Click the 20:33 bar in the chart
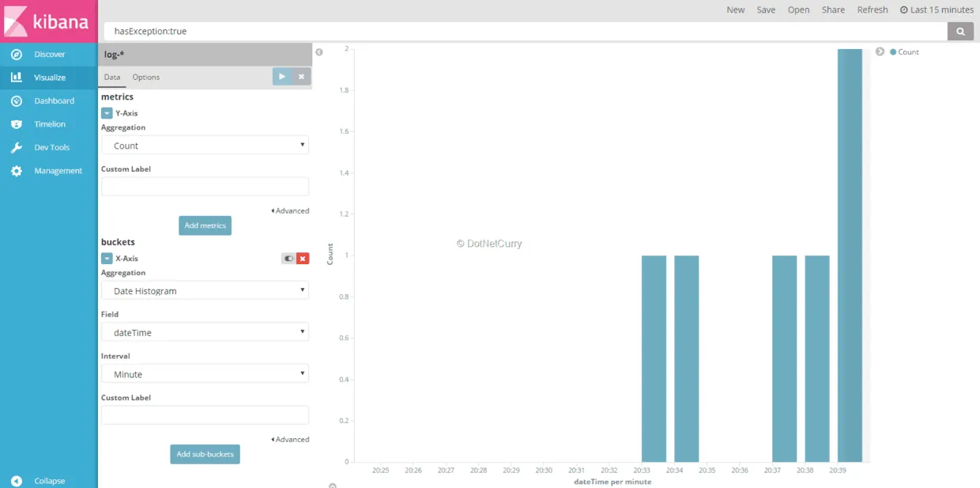The image size is (980, 488). (654, 359)
